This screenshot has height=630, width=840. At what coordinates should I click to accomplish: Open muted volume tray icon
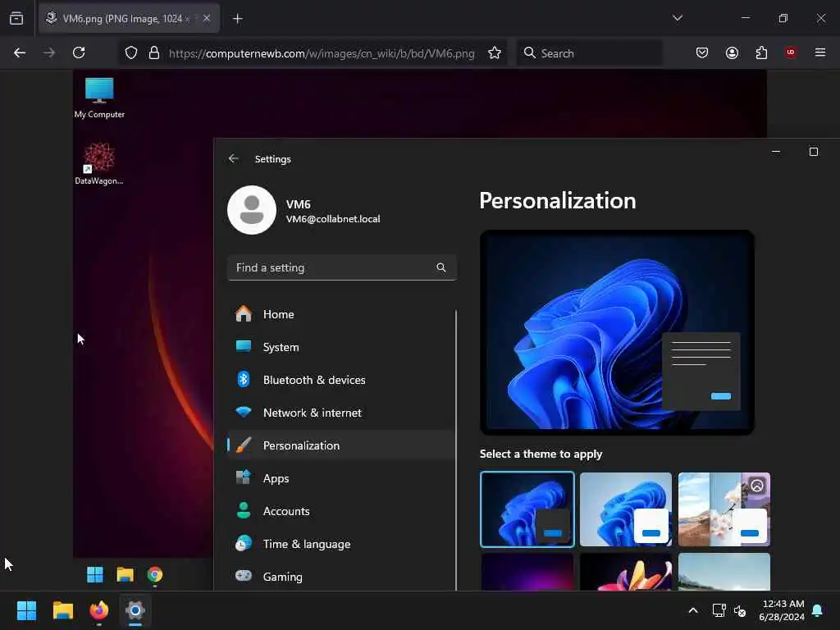click(x=740, y=610)
